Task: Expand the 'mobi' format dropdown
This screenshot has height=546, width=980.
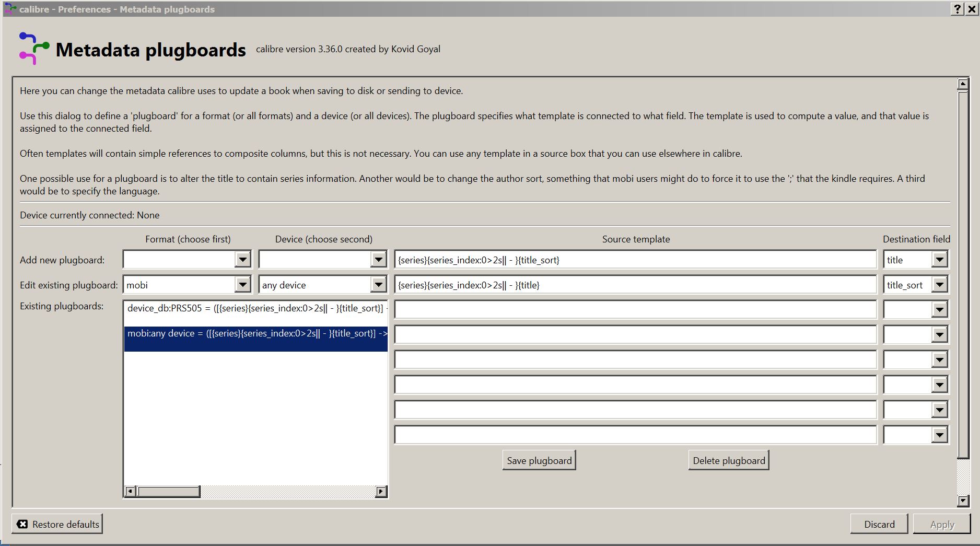Action: pyautogui.click(x=242, y=285)
